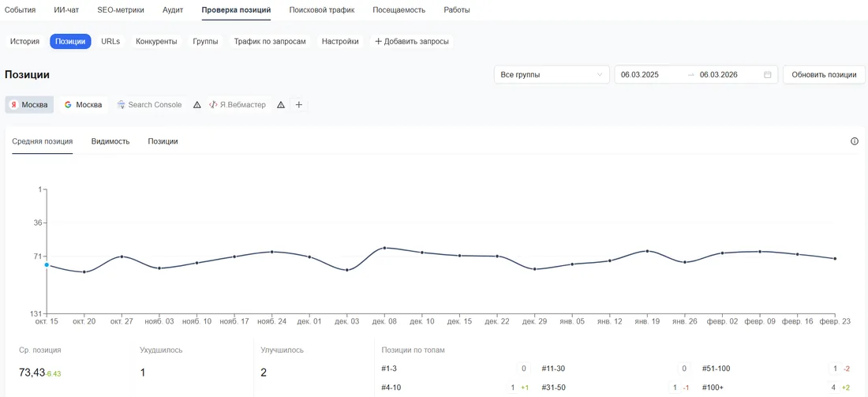
Task: Click the chart data point at февр. 23
Action: pyautogui.click(x=835, y=259)
